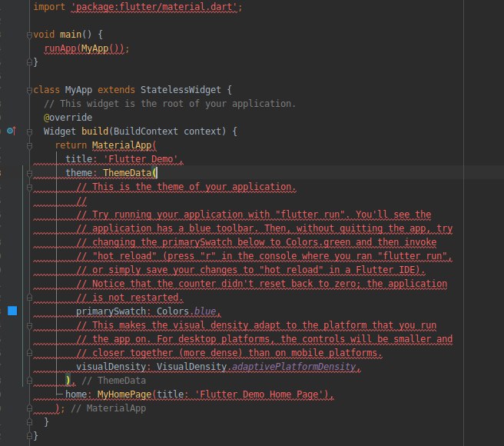Image resolution: width=504 pixels, height=446 pixels.
Task: Collapse the void main() function fold marker
Action: click(x=29, y=35)
